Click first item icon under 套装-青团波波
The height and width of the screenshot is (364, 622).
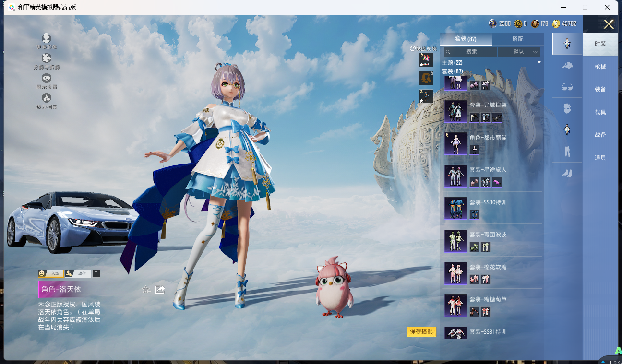point(474,247)
